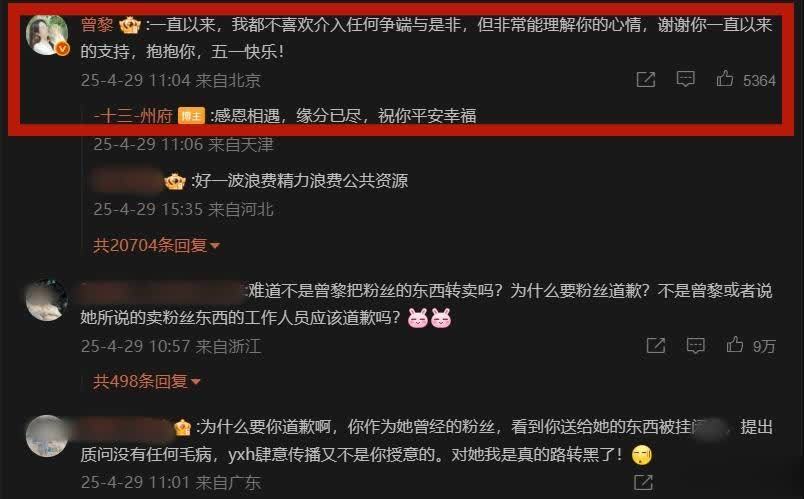Open -十三-州府 user profile link
Screen dimensions: 804x499
click(x=133, y=116)
